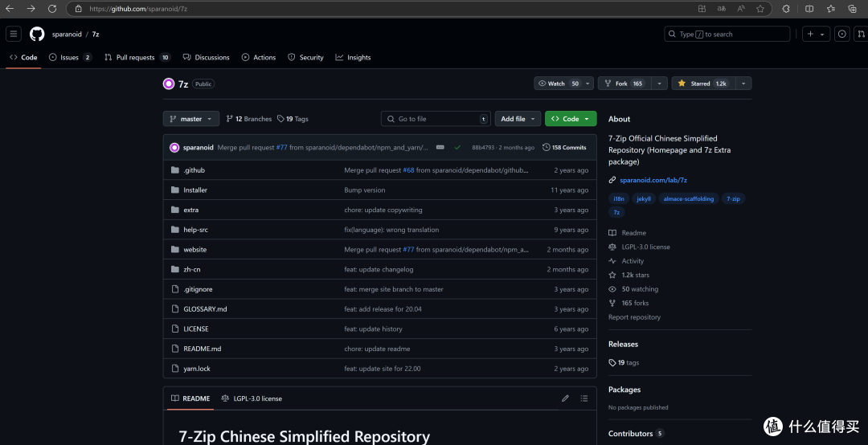The height and width of the screenshot is (445, 868).
Task: Open the help-src folder
Action: pyautogui.click(x=195, y=230)
